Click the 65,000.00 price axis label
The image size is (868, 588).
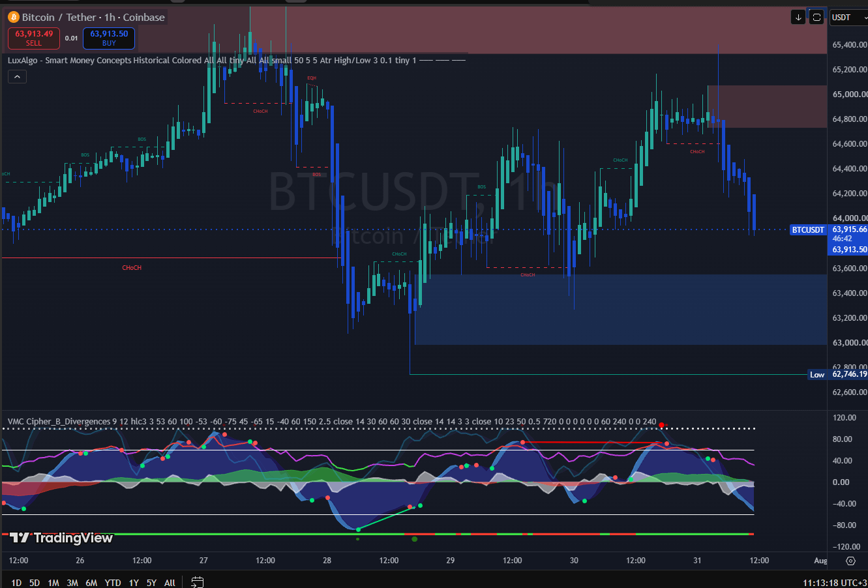click(850, 95)
